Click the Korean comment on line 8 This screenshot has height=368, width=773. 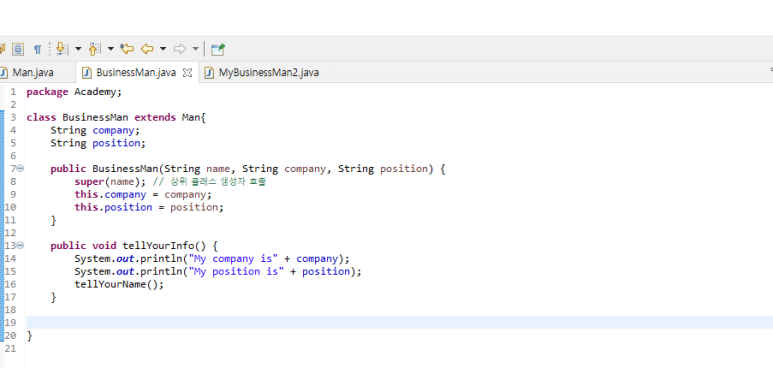pyautogui.click(x=209, y=182)
